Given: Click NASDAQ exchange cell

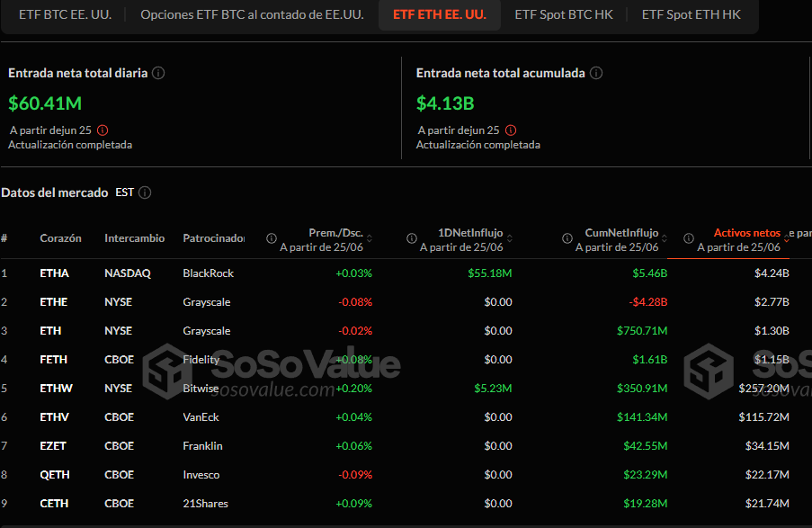Looking at the screenshot, I should [128, 273].
